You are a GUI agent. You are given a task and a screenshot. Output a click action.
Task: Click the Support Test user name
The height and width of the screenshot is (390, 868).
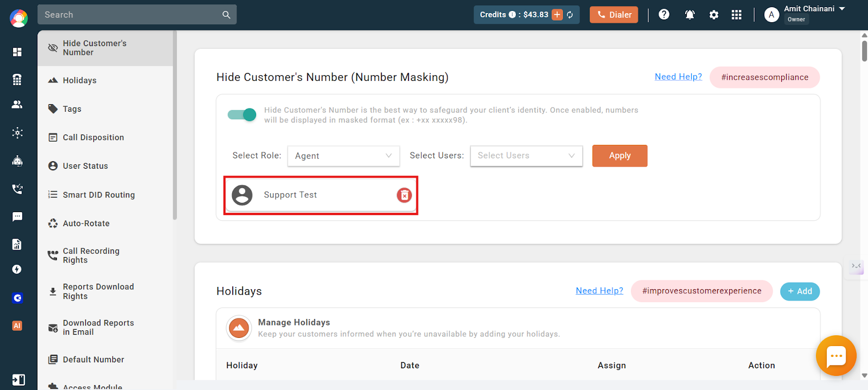[x=290, y=195]
